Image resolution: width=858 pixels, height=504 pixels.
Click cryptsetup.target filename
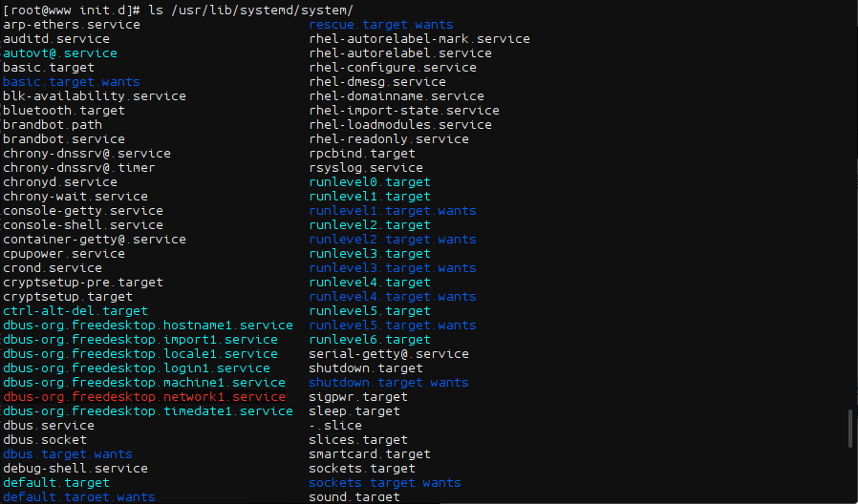pos(68,296)
